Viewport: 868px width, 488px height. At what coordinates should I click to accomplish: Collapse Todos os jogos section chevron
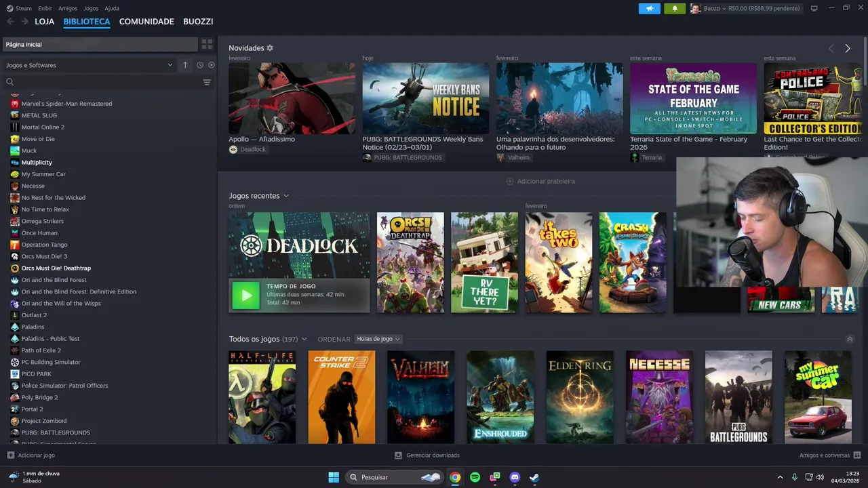click(x=850, y=339)
